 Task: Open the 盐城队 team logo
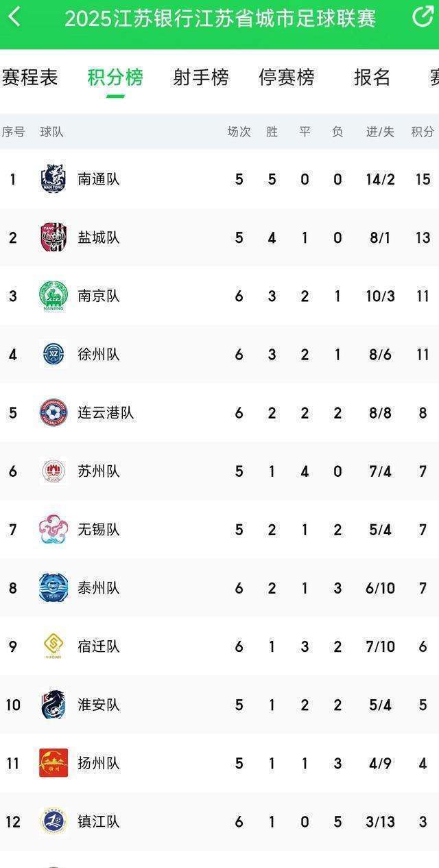tap(54, 237)
